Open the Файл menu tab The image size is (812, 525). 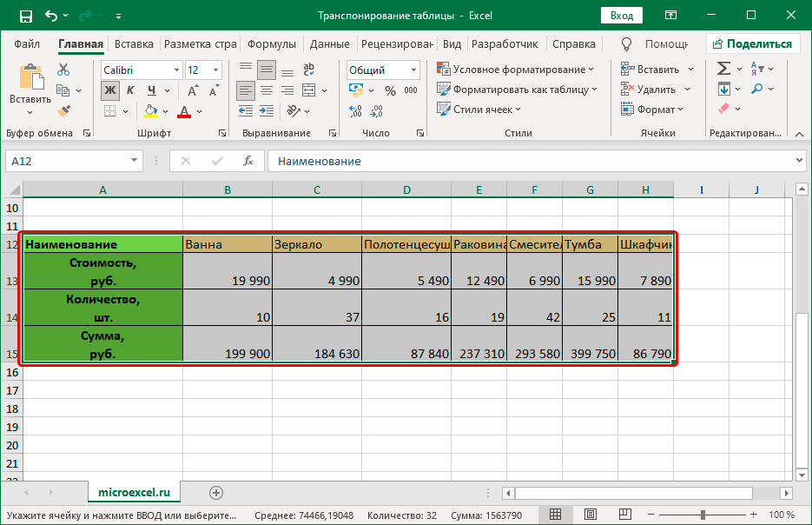click(27, 44)
